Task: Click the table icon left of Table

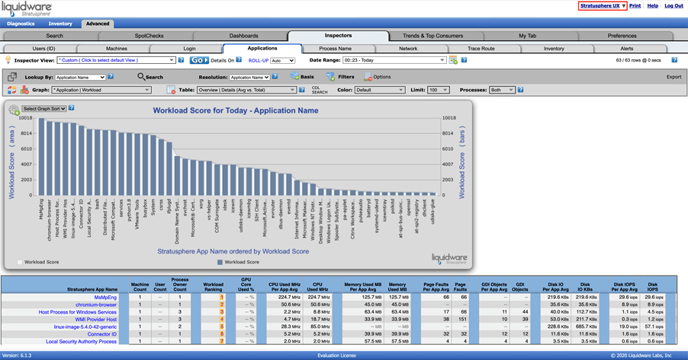Action: (171, 90)
